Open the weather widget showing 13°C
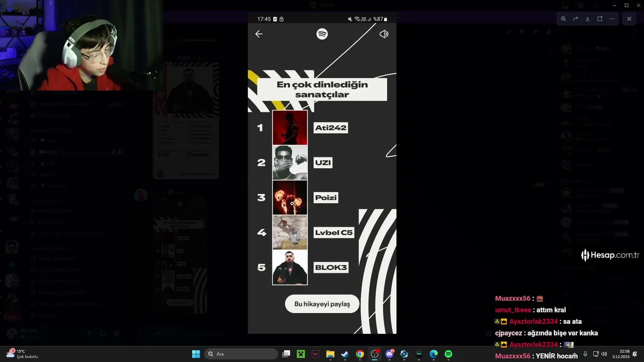 click(22, 354)
